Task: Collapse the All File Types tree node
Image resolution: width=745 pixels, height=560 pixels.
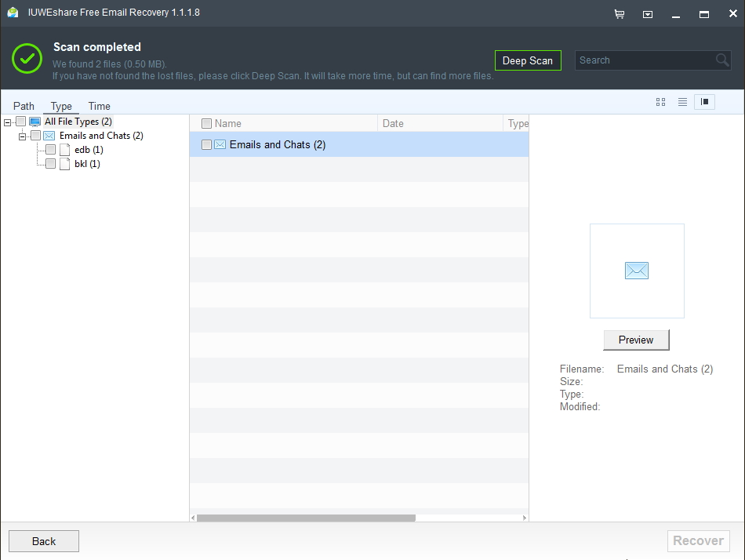Action: coord(7,122)
